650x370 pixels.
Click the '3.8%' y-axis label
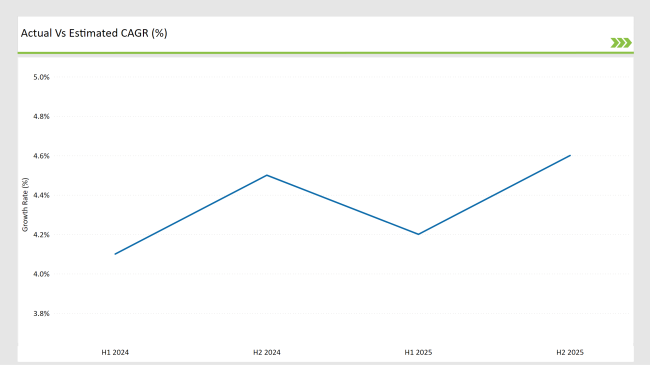tap(41, 313)
